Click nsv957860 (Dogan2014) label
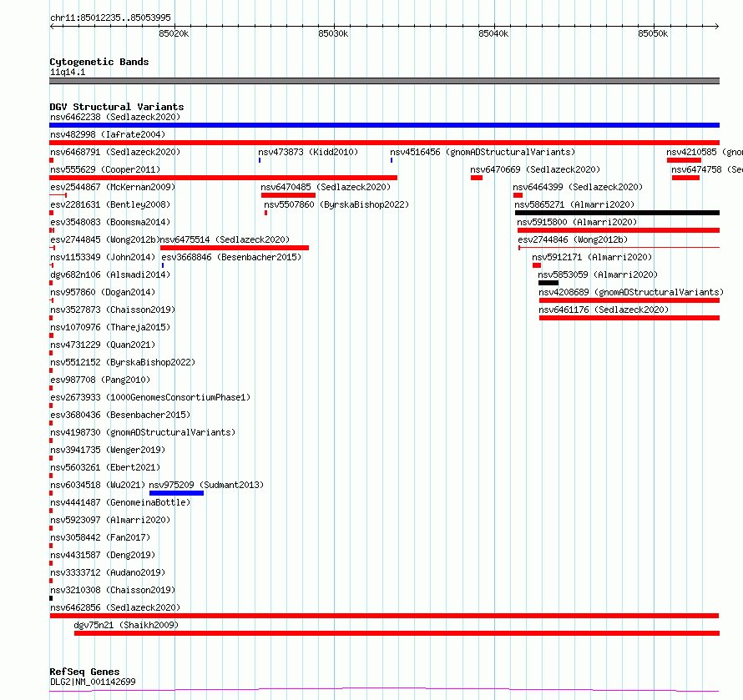Viewport: 743px width, 700px height. pos(103,292)
